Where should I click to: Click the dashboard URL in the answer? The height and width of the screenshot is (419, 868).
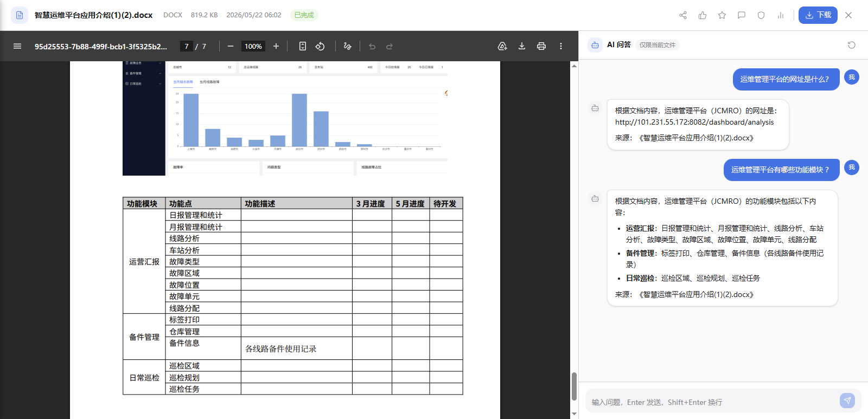pyautogui.click(x=694, y=122)
